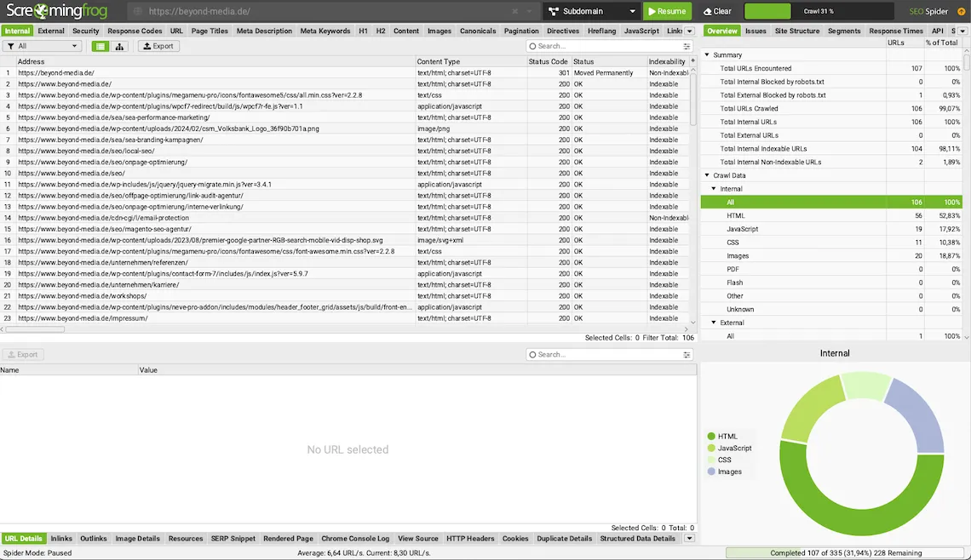Collapse the Internal tree node
Image resolution: width=971 pixels, height=560 pixels.
coord(714,189)
